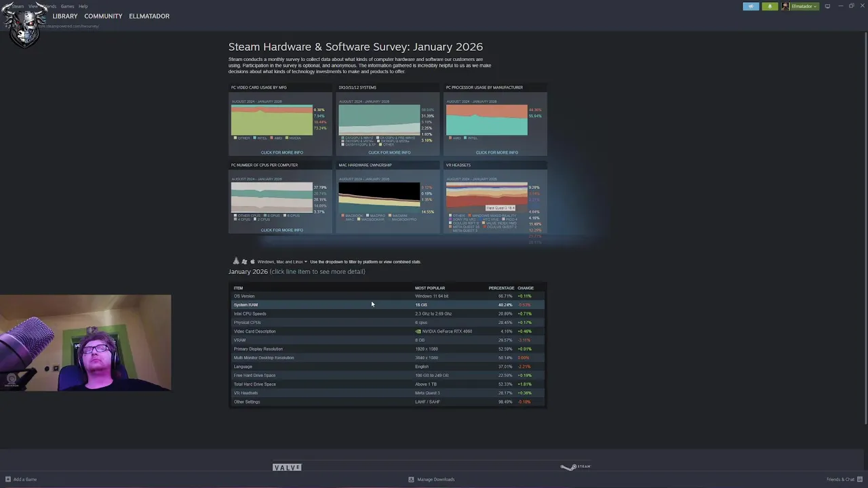Expand the Free Hard Drive Space row
This screenshot has height=488, width=868.
click(x=387, y=375)
